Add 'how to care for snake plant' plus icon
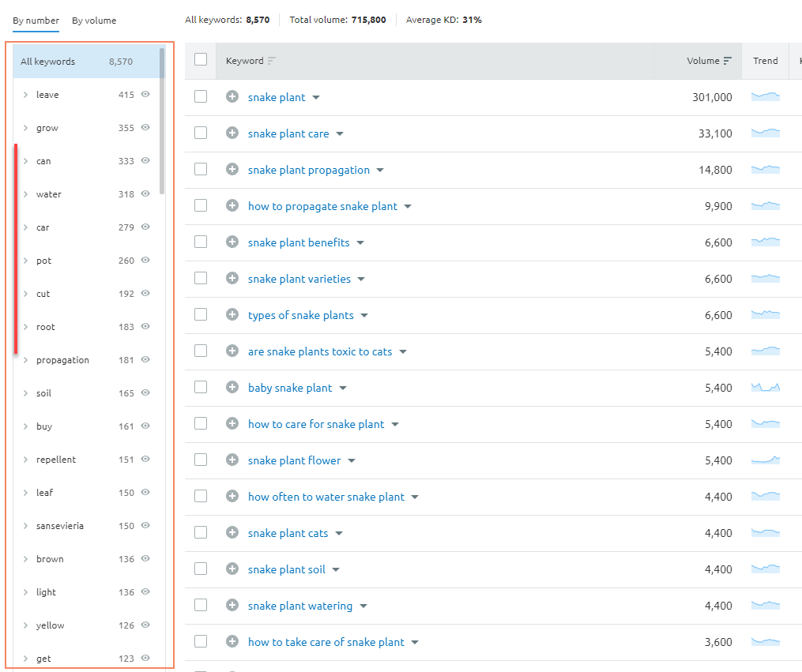Viewport: 802px width, 672px height. 232,423
